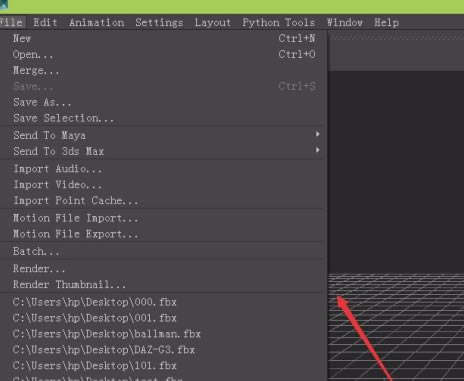Open the Help menu
The height and width of the screenshot is (381, 464).
pyautogui.click(x=386, y=23)
